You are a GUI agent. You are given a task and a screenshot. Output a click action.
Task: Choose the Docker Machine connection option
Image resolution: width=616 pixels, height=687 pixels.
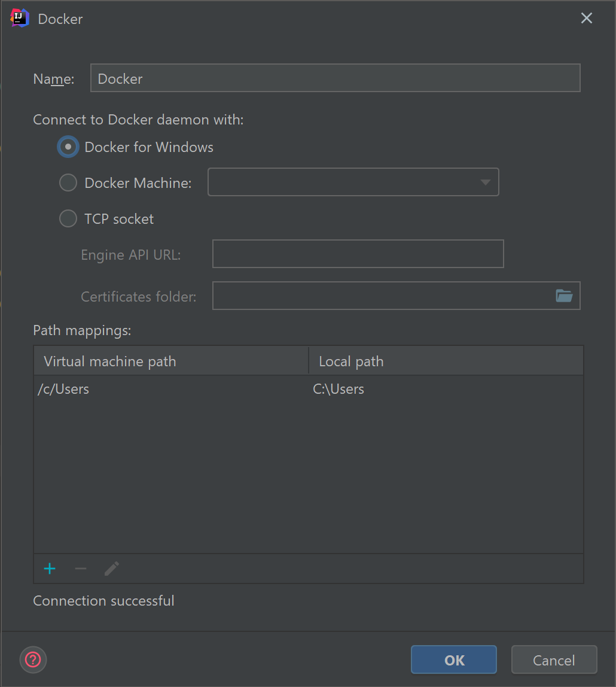(x=68, y=183)
